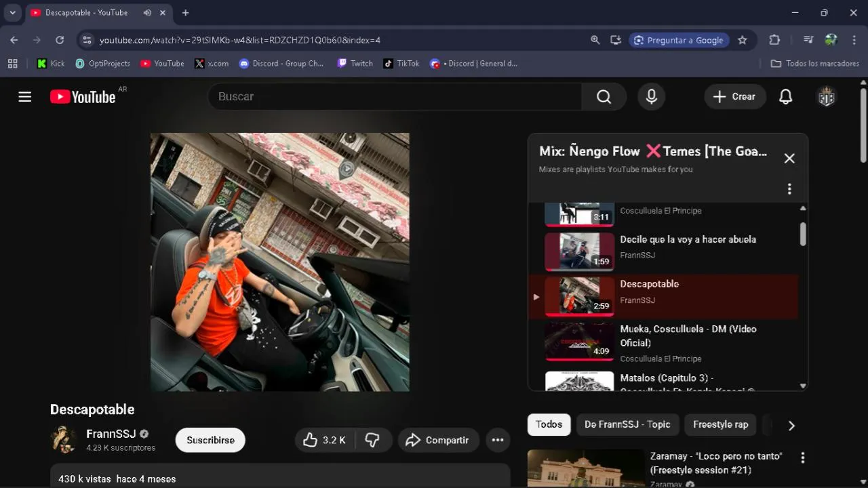
Task: Select the Todos filter chip
Action: click(x=549, y=424)
